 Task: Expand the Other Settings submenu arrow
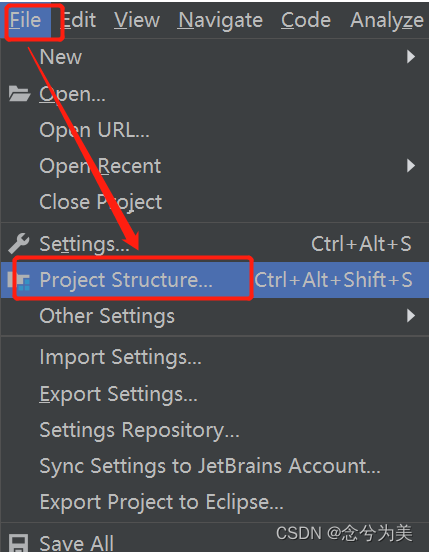[x=411, y=316]
